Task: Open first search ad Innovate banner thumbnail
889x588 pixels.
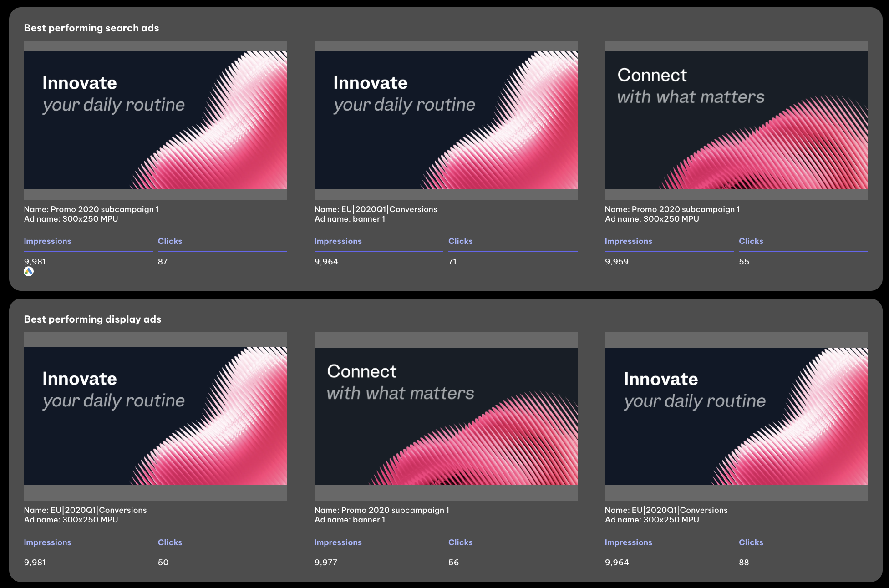Action: pos(155,120)
